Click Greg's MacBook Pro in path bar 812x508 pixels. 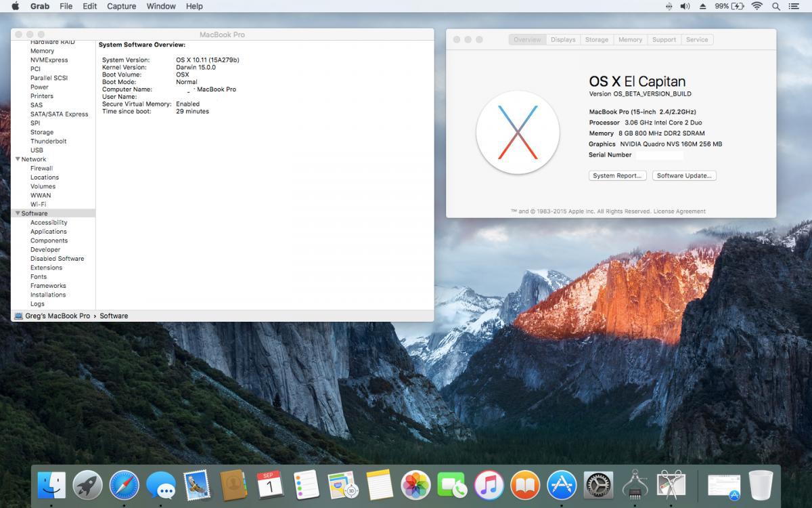[58, 316]
